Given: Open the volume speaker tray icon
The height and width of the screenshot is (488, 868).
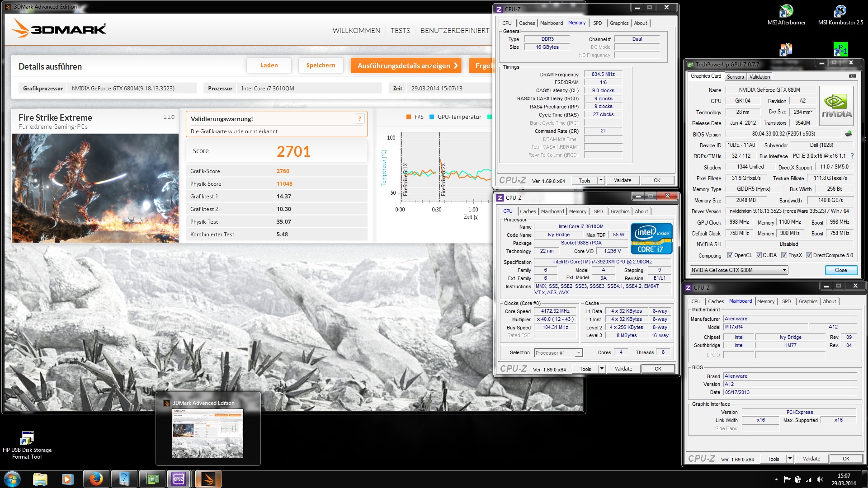Looking at the screenshot, I should coord(820,479).
